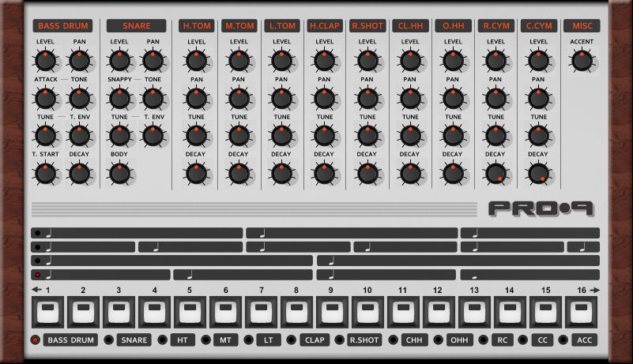Select the R.SHOT track button
This screenshot has height=364, width=633.
(364, 340)
